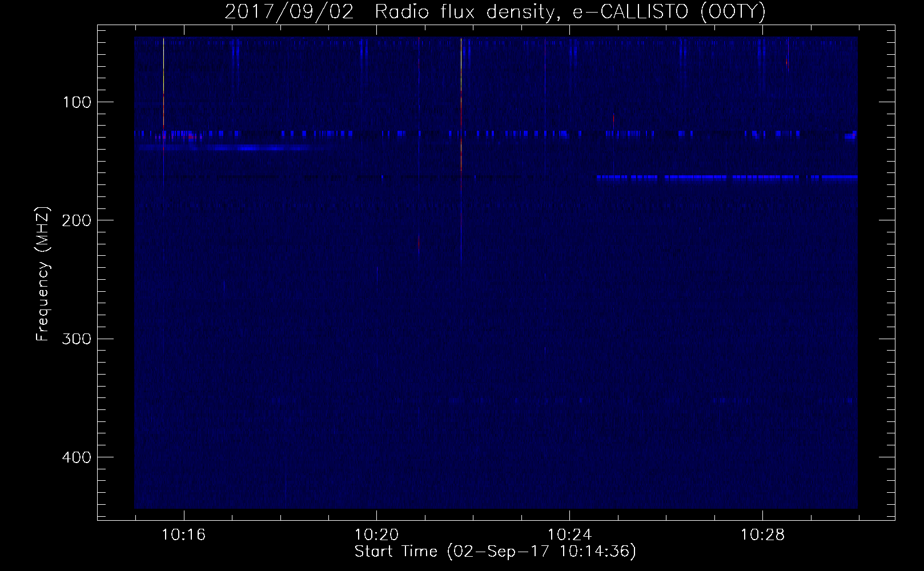Click the 10:16 time tick label
Image resolution: width=924 pixels, height=571 pixels.
point(183,535)
